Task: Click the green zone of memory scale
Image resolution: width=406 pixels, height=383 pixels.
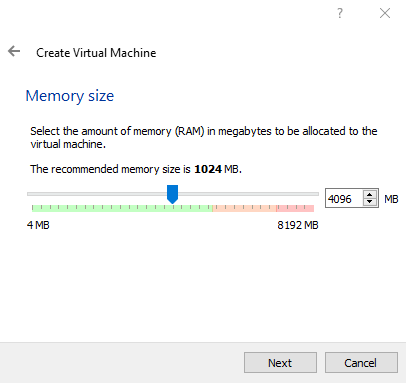Action: (x=122, y=208)
